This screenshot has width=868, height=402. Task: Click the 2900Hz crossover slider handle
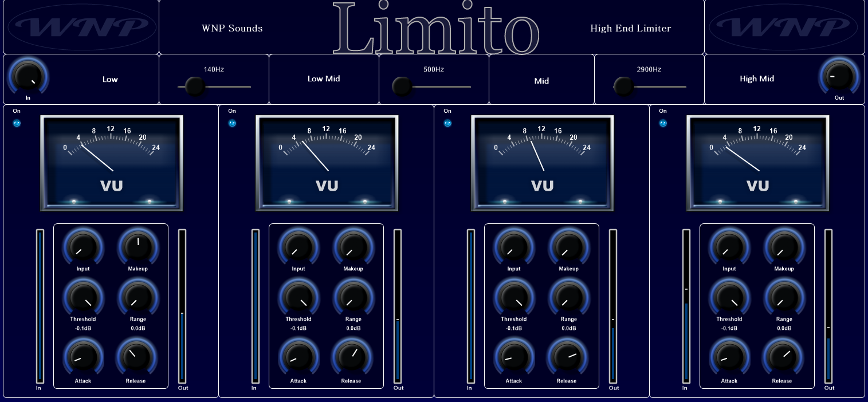[x=623, y=87]
